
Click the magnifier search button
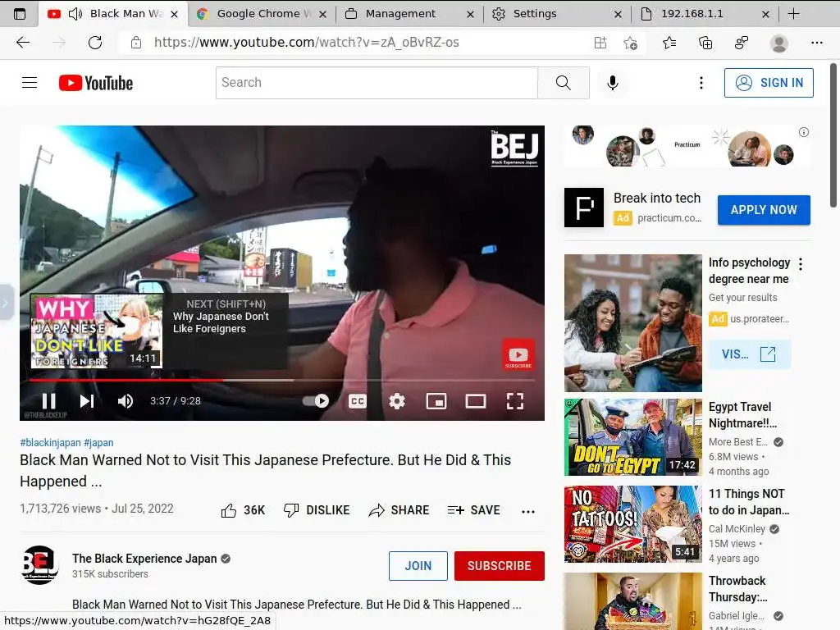(x=563, y=83)
